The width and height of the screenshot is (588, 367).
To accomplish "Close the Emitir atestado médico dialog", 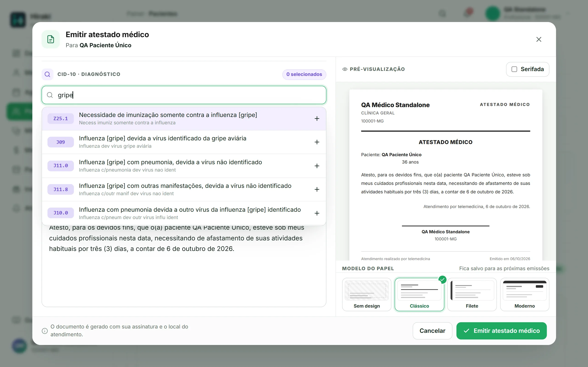I will coord(538,39).
